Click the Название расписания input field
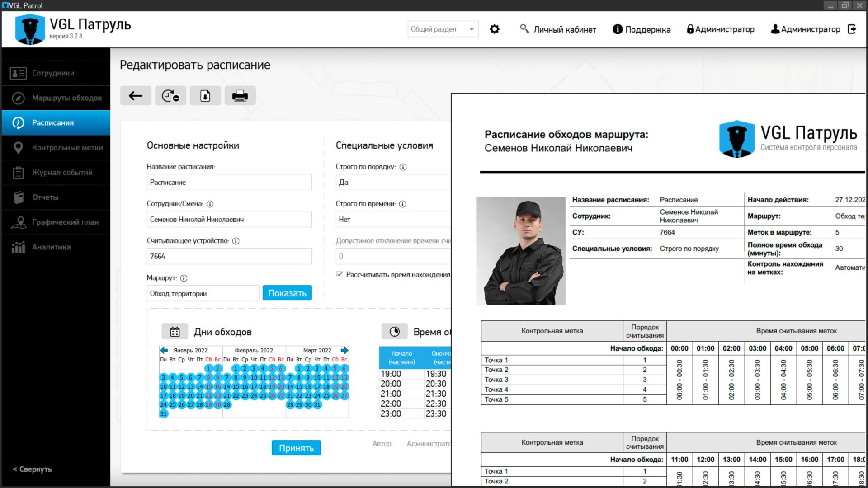Viewport: 868px width, 488px height. (x=229, y=182)
